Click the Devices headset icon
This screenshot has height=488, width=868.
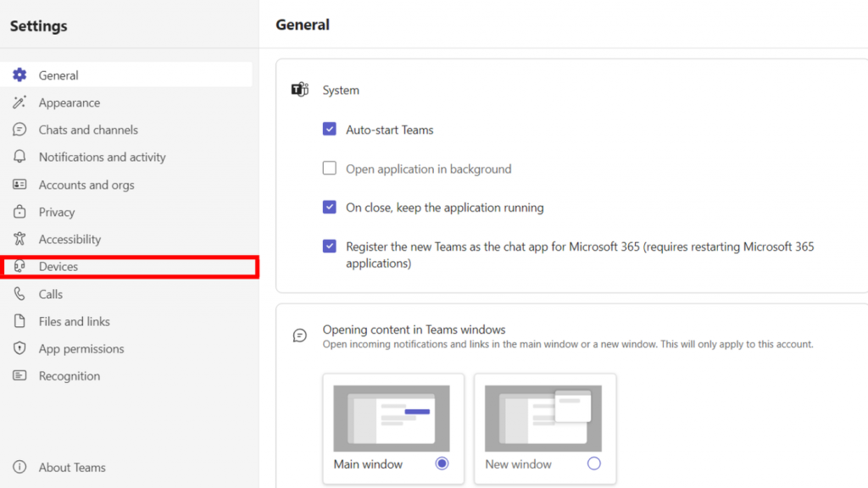coord(19,266)
